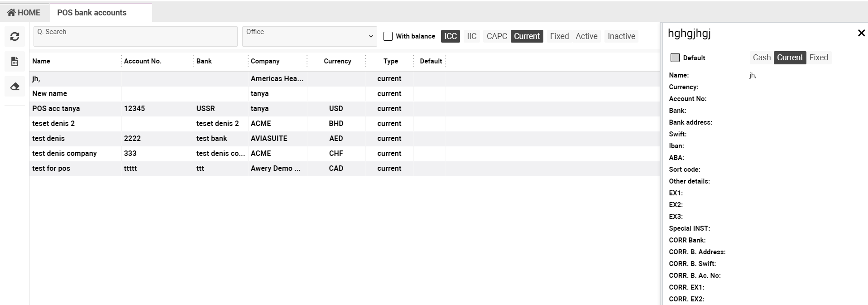Viewport: 868px width, 305px height.
Task: Close the hghgjhgj details panel
Action: coord(861,33)
